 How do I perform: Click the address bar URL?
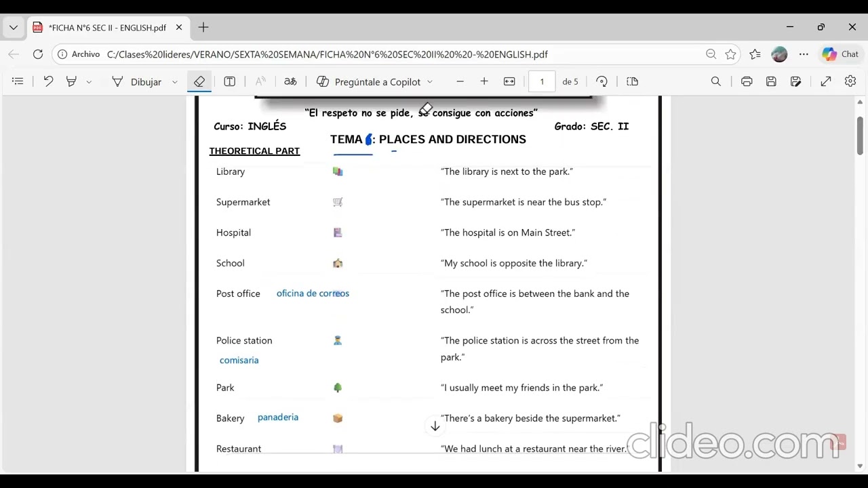coord(327,54)
